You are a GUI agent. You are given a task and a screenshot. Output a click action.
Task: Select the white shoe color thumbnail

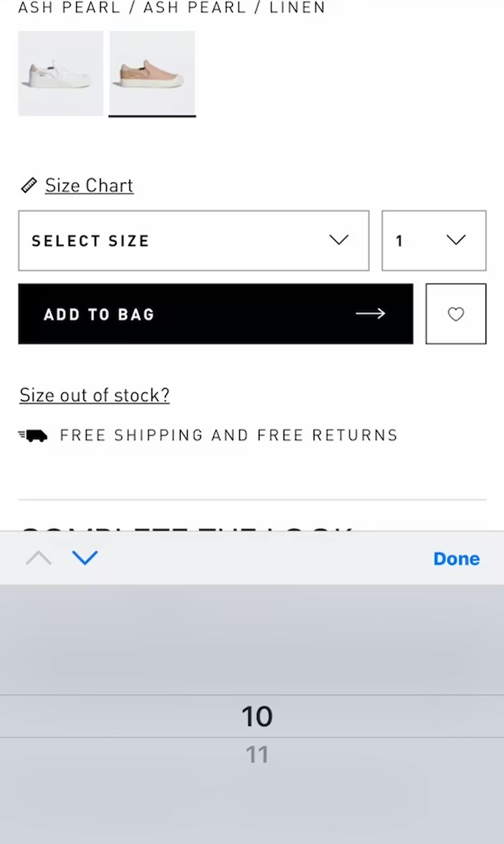click(60, 73)
